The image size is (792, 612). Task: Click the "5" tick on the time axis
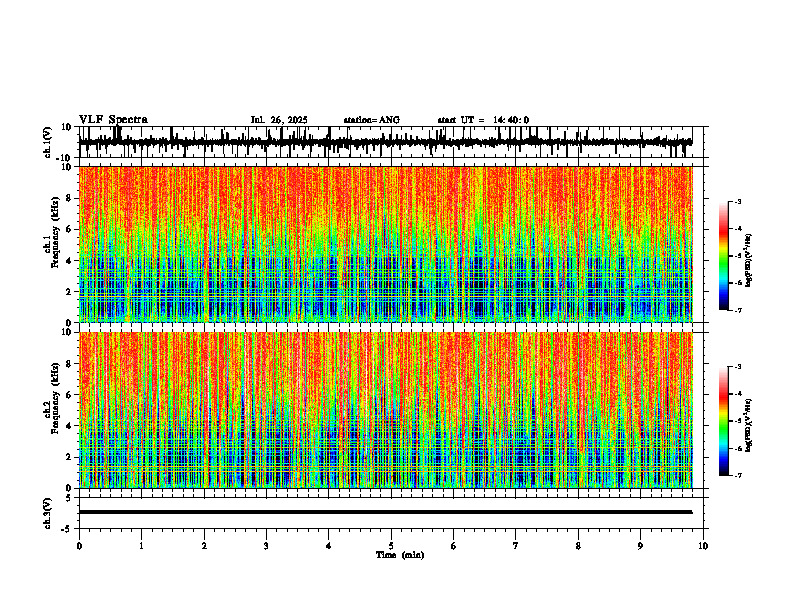click(391, 546)
